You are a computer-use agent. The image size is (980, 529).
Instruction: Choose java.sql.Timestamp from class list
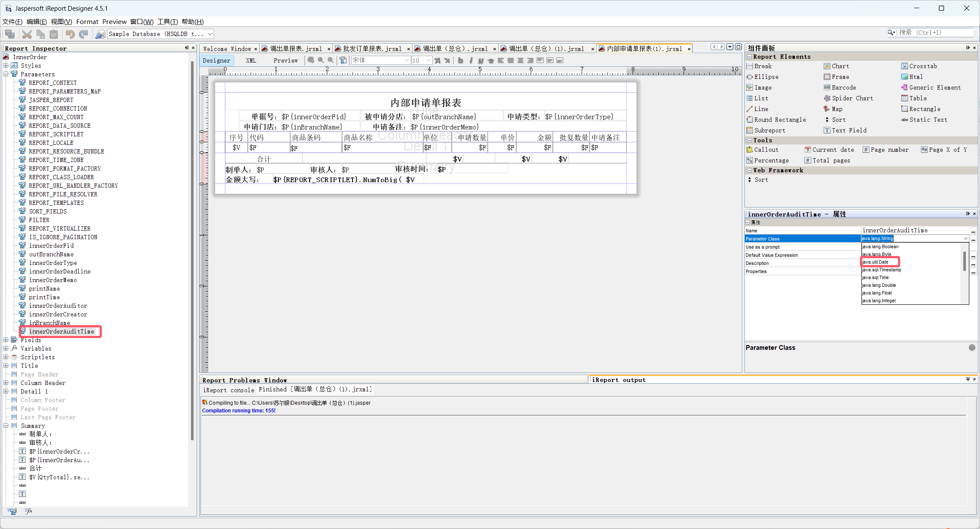point(881,270)
